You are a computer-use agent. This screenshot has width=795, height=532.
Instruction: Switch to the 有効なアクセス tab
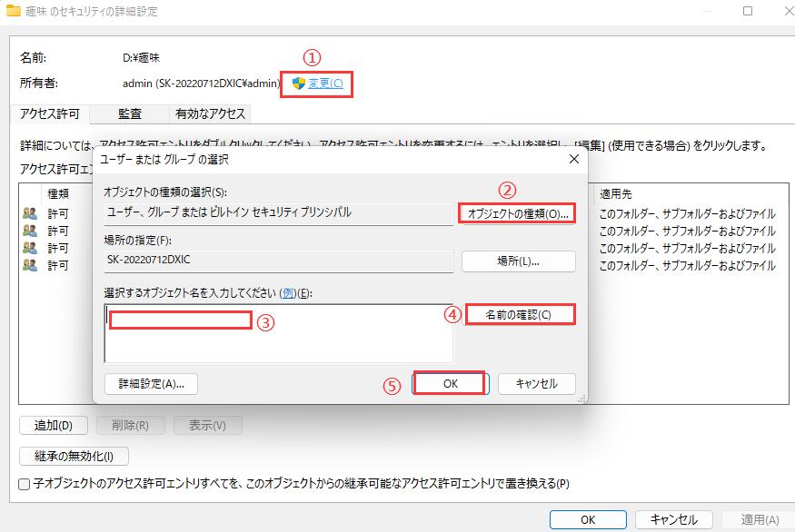point(210,113)
